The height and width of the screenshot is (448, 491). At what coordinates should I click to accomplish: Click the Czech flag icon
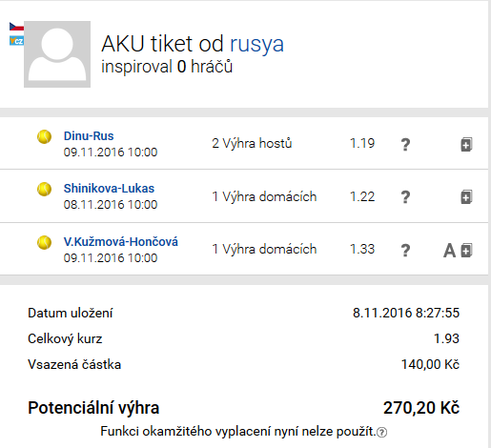16,27
